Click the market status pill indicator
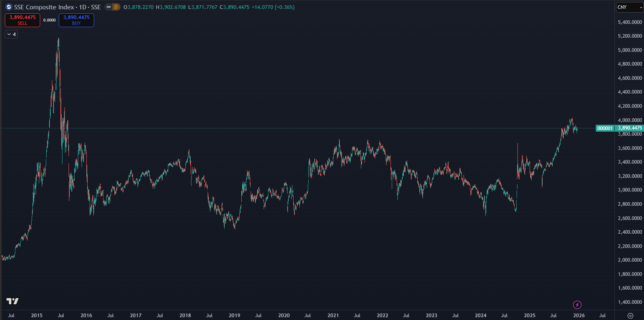Image resolution: width=644 pixels, height=320 pixels. coord(109,7)
